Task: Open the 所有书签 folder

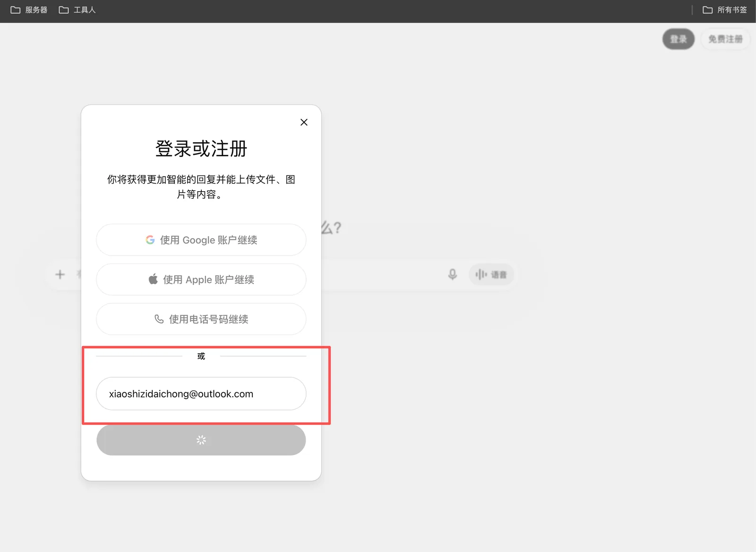Action: 725,10
